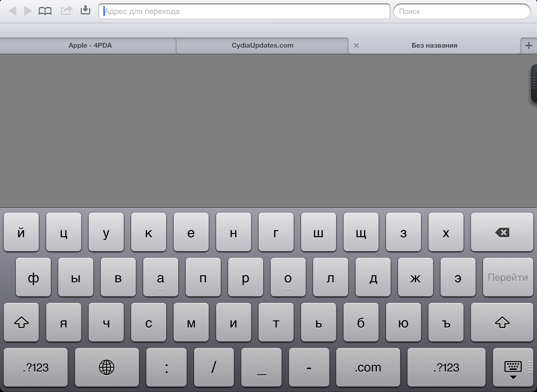Close the Без названия tab
Screen dimensions: 537x392
(356, 46)
